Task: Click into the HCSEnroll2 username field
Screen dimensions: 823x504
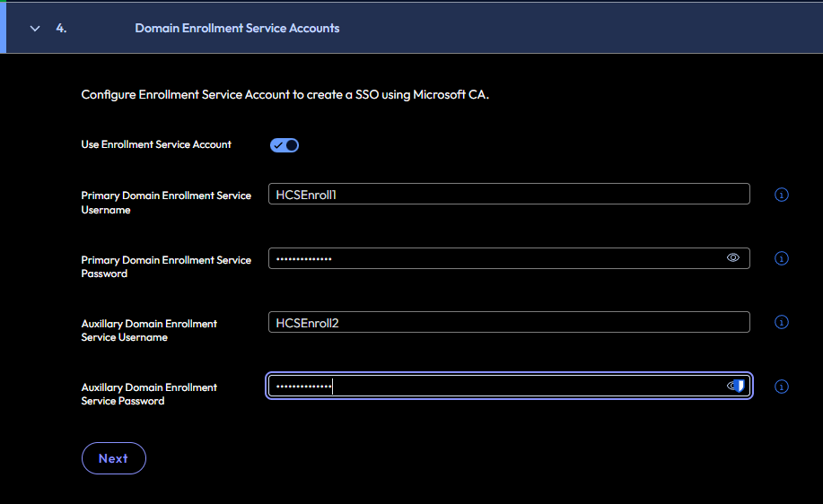Action: coord(508,322)
